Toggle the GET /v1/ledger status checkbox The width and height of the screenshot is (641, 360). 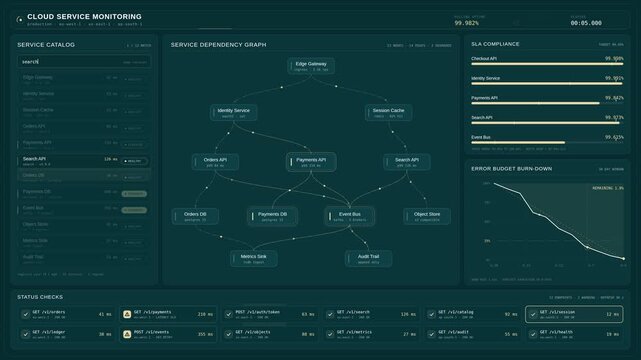26,334
